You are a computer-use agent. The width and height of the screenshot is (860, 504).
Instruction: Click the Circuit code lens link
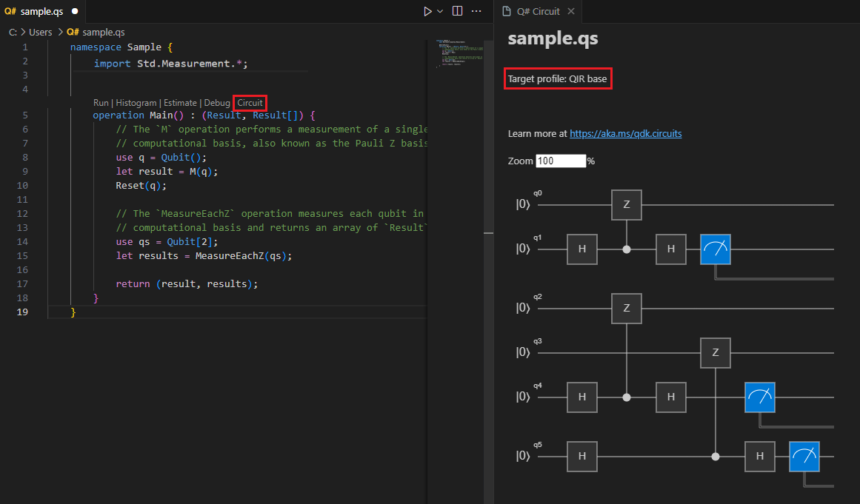250,103
